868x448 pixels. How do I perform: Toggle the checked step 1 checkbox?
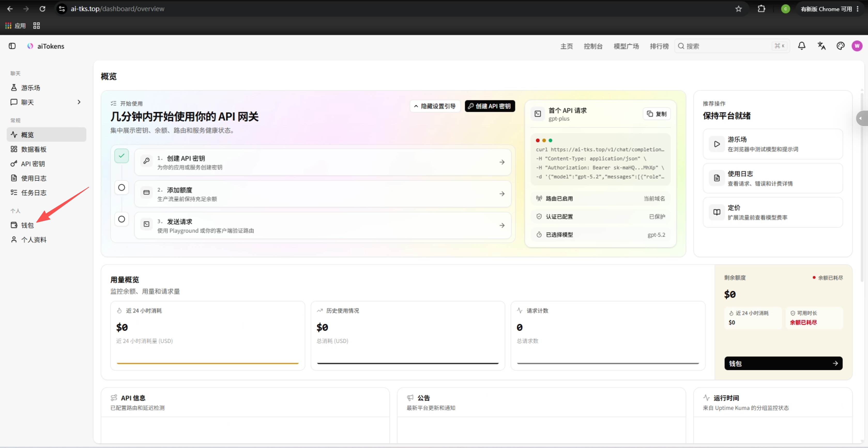coord(122,156)
